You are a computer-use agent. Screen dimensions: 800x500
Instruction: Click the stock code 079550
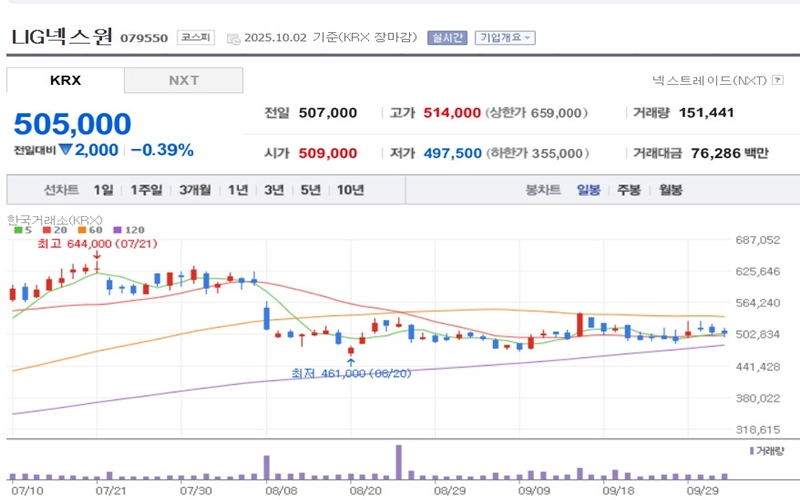tap(144, 38)
